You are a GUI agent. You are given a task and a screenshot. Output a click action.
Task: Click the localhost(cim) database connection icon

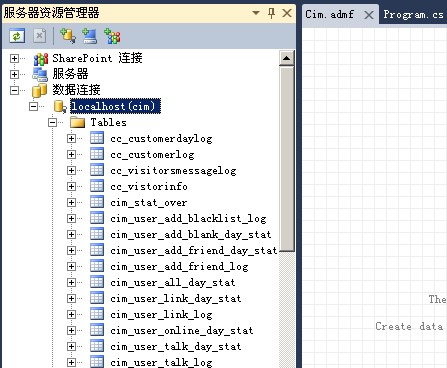click(x=60, y=106)
